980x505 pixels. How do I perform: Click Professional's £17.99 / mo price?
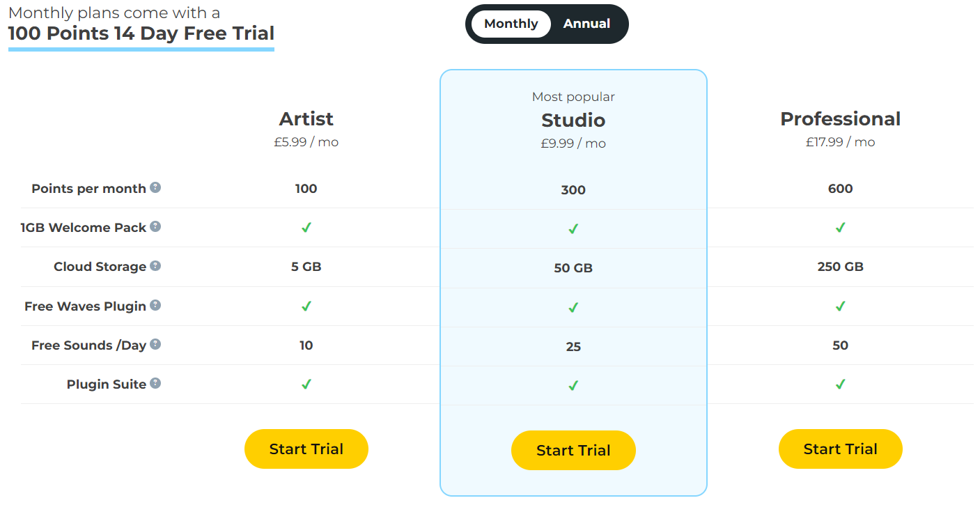click(x=841, y=142)
